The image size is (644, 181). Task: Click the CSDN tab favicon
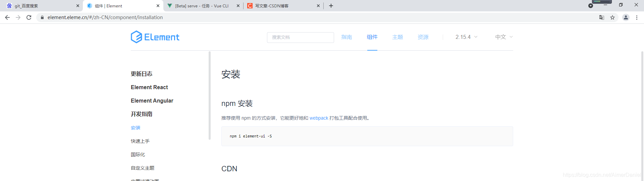(x=250, y=6)
